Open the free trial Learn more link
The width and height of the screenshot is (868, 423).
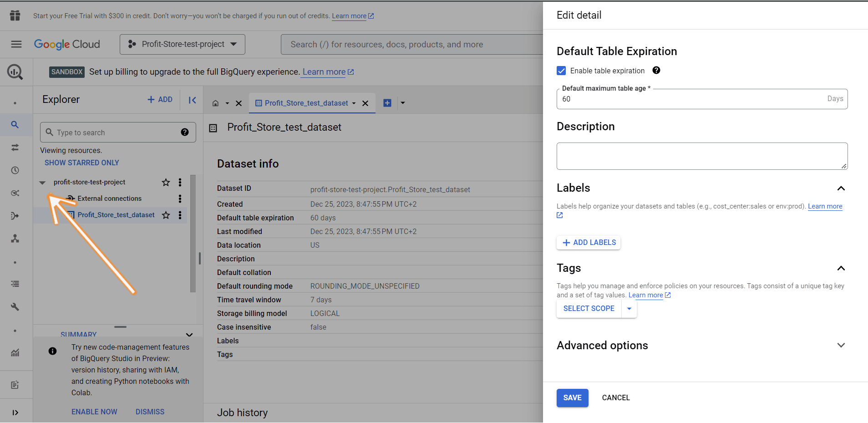(353, 16)
